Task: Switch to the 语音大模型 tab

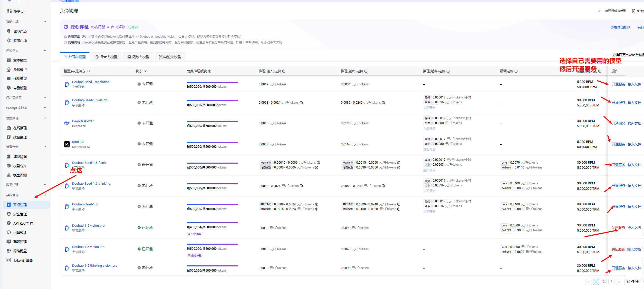Action: 107,57
